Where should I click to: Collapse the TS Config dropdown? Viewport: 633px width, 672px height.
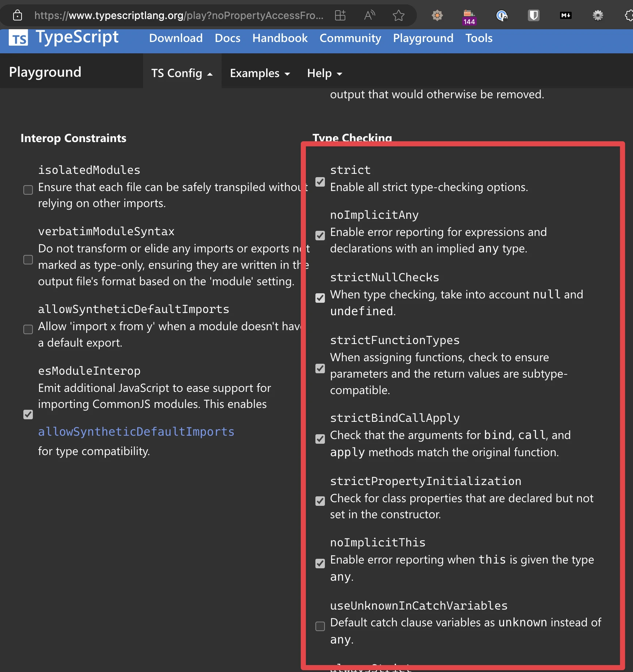tap(182, 73)
